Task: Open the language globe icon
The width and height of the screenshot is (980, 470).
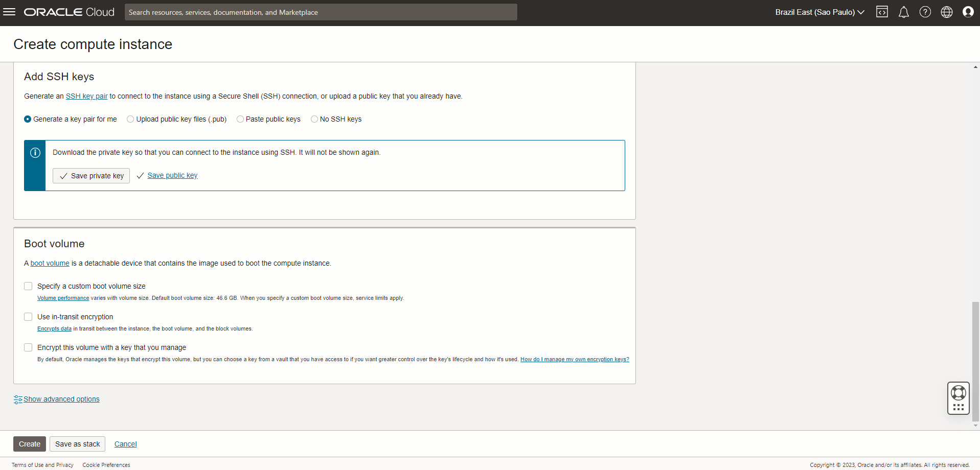Action: [x=947, y=12]
